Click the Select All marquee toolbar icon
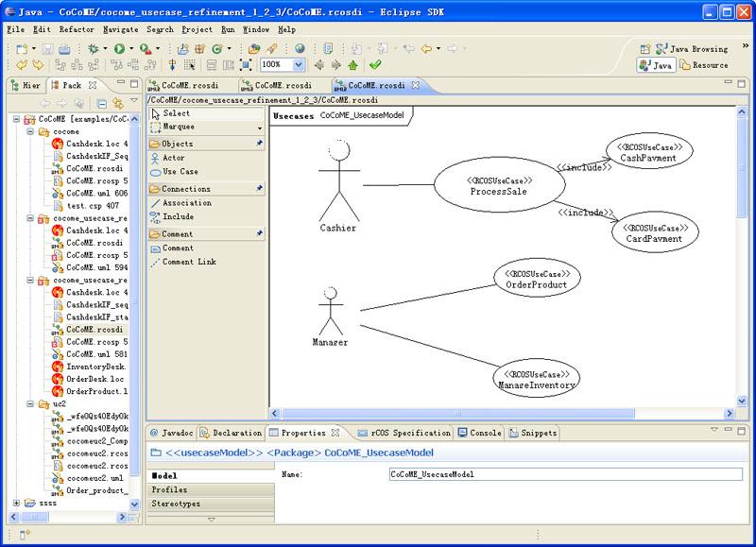Viewport: 756px width, 547px height. 190,65
